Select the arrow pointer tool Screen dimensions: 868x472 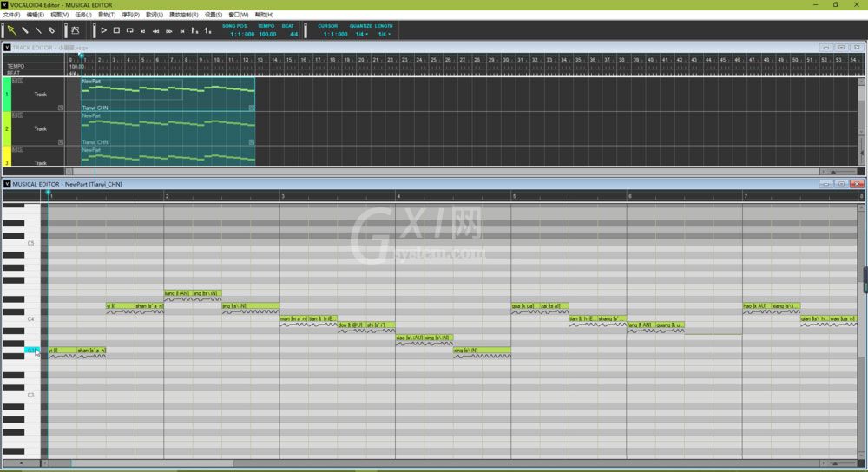point(11,30)
